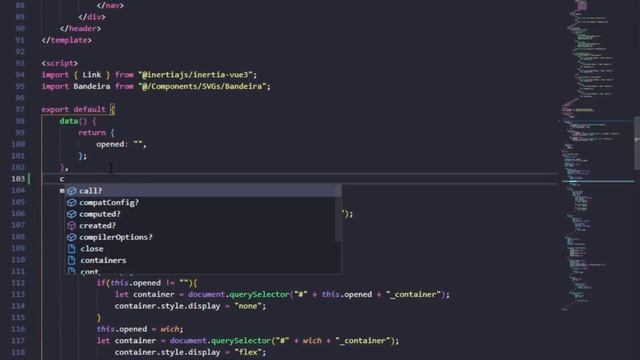Click the 'opened' property on line 100
Screen dimensions: 640x360
[x=110, y=144]
